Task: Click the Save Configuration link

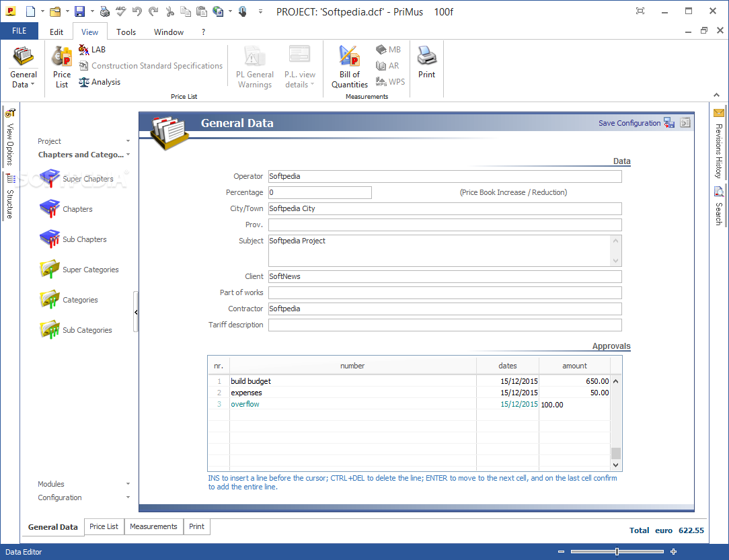Action: (629, 123)
